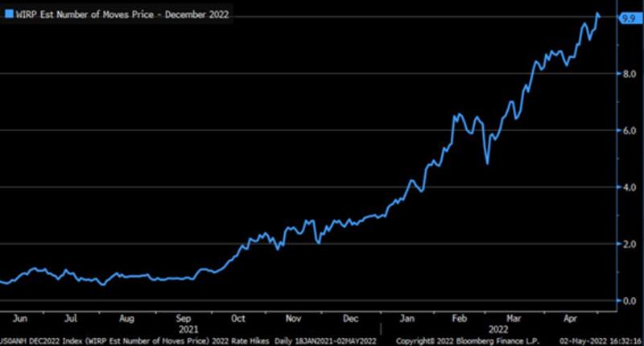The width and height of the screenshot is (644, 346).
Task: Select Dec on the time axis
Action: point(352,318)
